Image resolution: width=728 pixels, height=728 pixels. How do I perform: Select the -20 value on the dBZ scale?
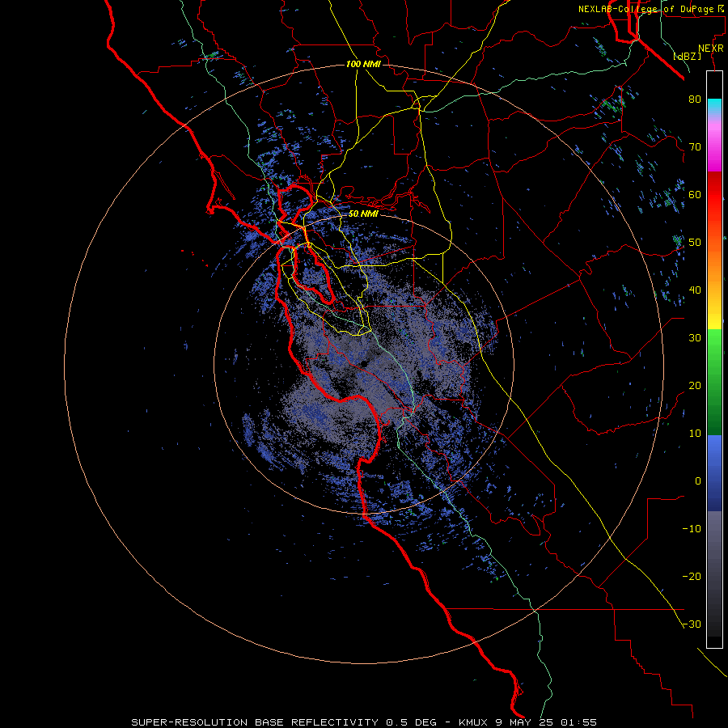[692, 577]
